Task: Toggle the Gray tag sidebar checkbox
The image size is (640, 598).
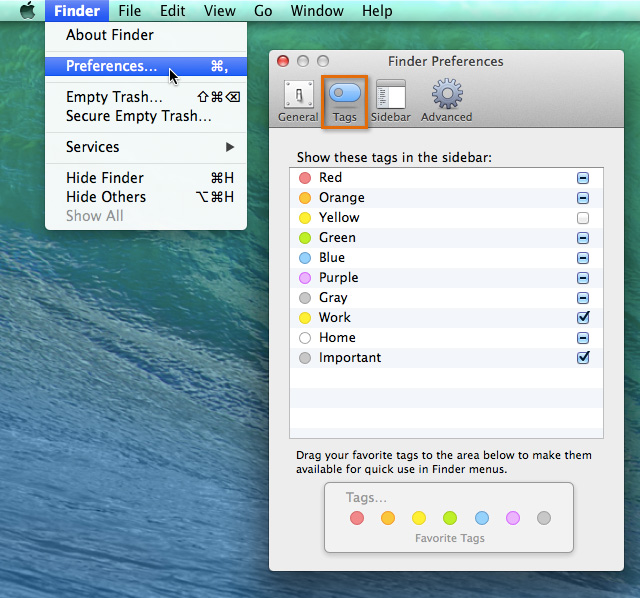Action: click(583, 298)
